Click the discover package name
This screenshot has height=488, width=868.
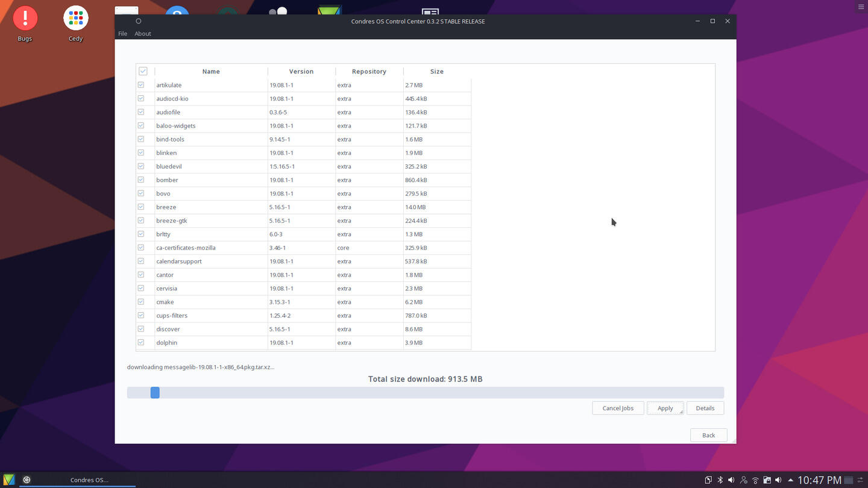pos(168,329)
